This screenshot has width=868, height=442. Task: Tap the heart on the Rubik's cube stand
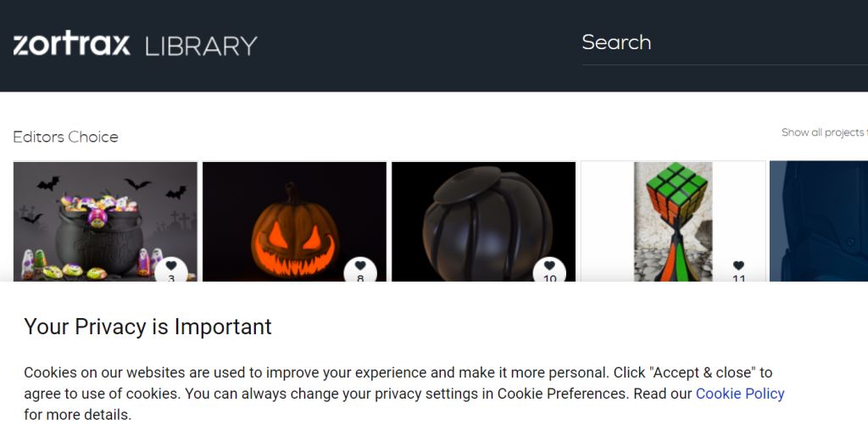[x=738, y=266]
